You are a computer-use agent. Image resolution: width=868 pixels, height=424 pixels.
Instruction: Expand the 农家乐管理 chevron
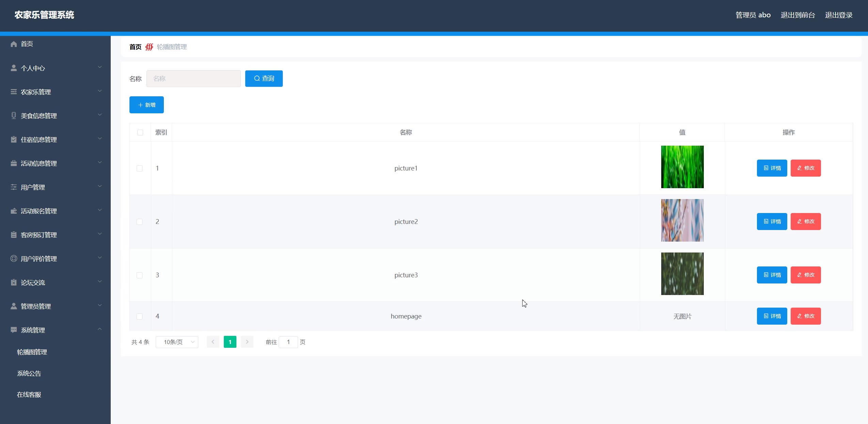[x=100, y=91]
